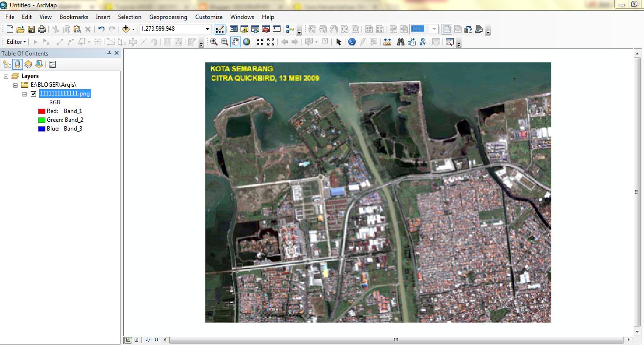The height and width of the screenshot is (345, 644).
Task: Open the Catalog window
Action: pos(243,29)
